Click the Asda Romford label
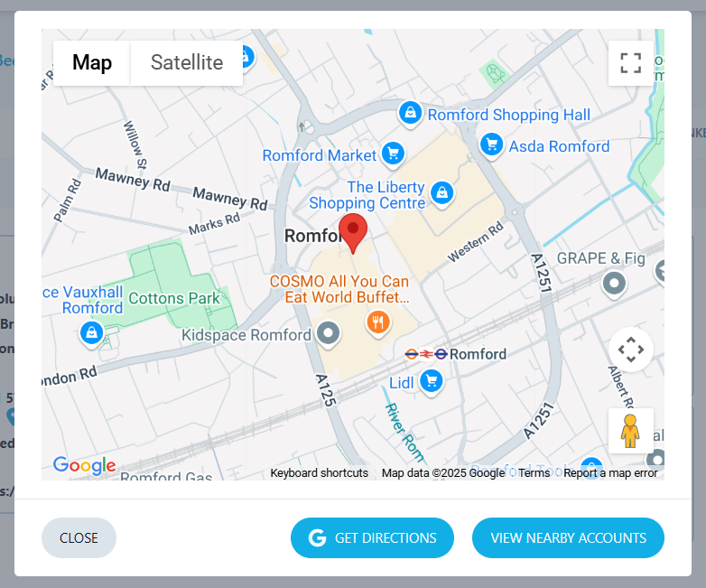706x588 pixels. point(559,146)
